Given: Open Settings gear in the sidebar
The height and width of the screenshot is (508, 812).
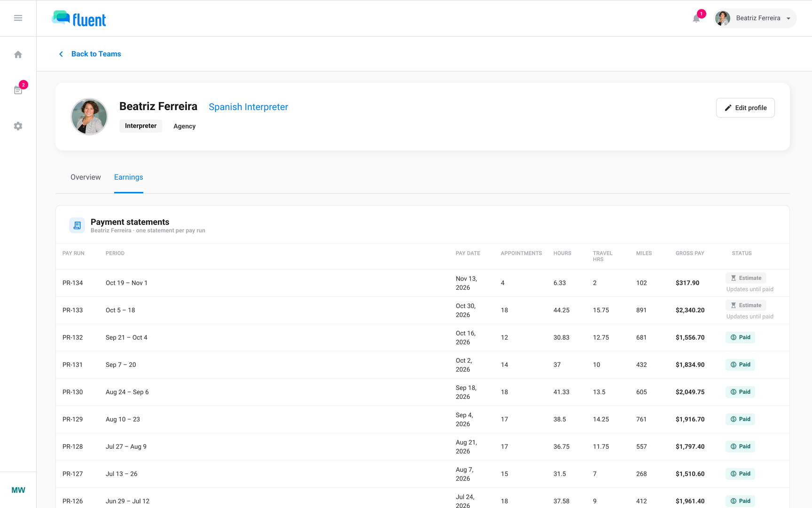Looking at the screenshot, I should (18, 126).
